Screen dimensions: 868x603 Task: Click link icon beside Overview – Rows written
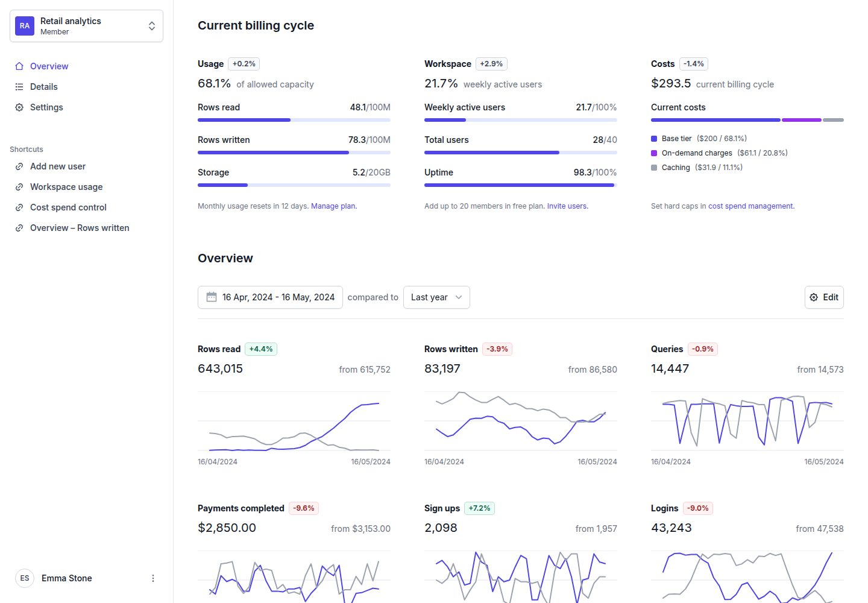pos(19,228)
